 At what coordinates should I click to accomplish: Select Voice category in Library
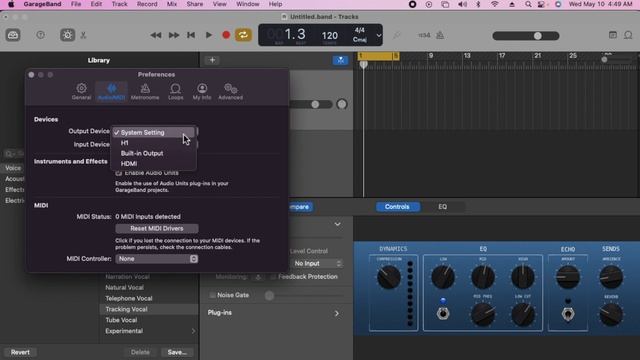pos(12,168)
